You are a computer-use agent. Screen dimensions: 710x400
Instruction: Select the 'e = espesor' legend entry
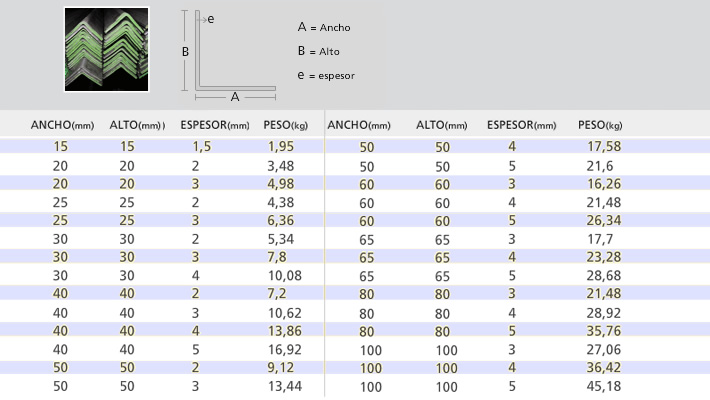point(326,76)
